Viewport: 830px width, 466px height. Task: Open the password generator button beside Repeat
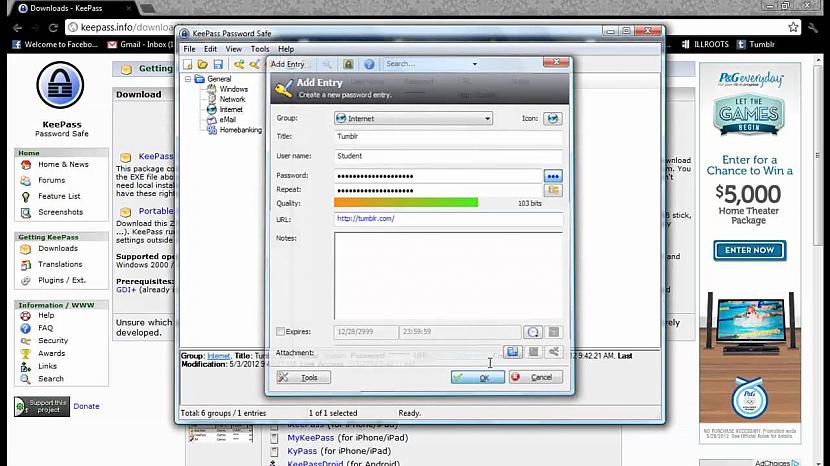point(553,190)
